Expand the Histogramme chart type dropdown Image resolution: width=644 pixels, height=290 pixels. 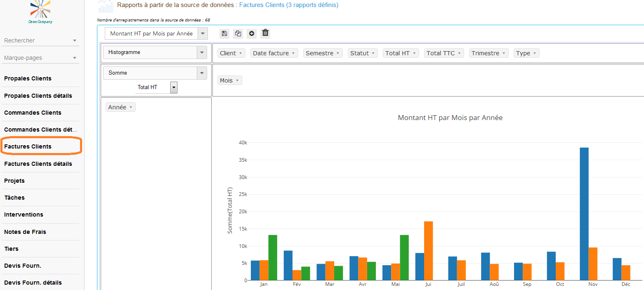pos(155,52)
